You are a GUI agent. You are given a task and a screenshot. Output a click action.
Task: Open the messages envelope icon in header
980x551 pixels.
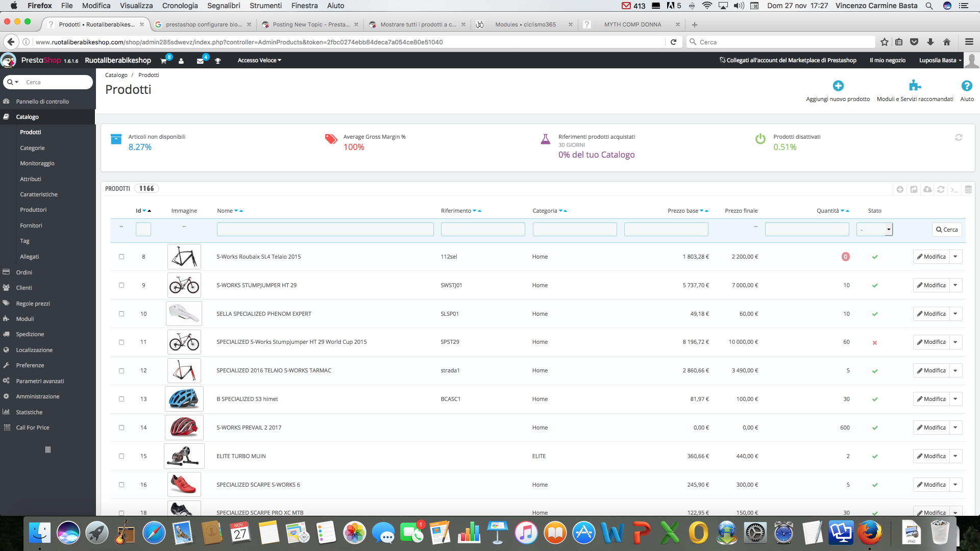[x=200, y=61]
